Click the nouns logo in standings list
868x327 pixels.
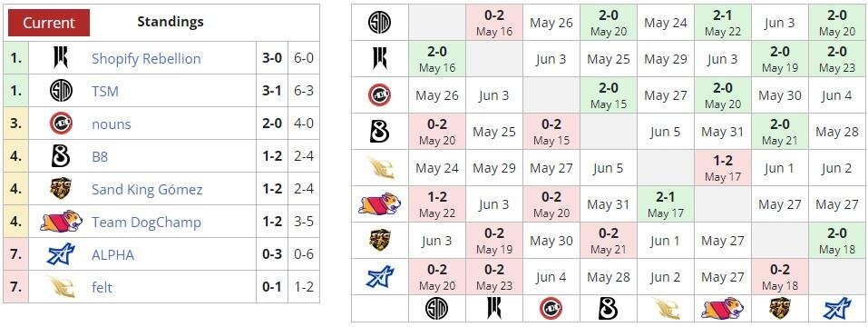tap(61, 124)
